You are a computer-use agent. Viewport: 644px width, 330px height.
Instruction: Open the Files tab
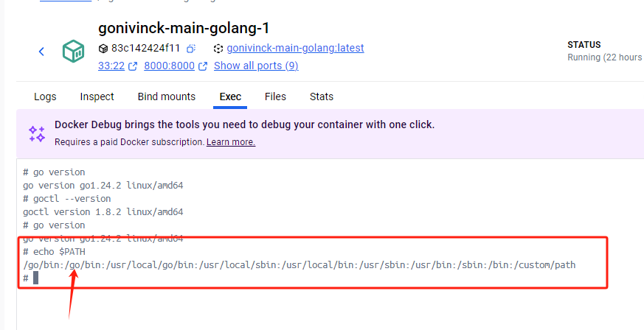point(275,96)
